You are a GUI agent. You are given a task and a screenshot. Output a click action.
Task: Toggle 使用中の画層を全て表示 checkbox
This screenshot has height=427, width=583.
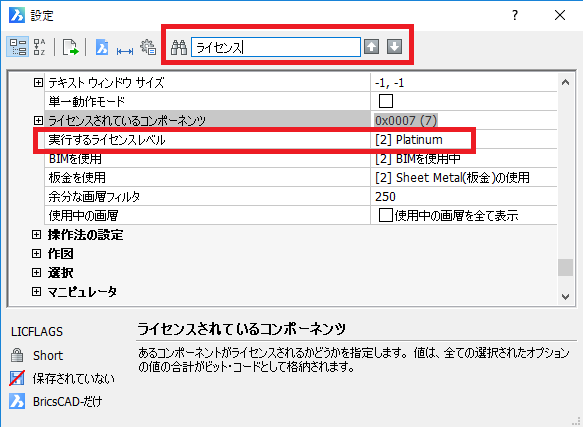click(x=386, y=215)
